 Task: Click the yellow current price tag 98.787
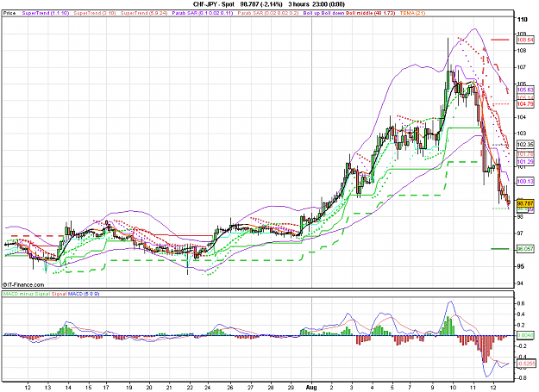525,203
